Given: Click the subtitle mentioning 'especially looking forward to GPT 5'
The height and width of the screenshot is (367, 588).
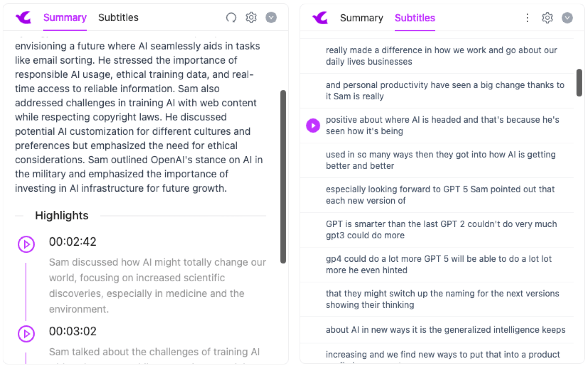Looking at the screenshot, I should [x=440, y=195].
